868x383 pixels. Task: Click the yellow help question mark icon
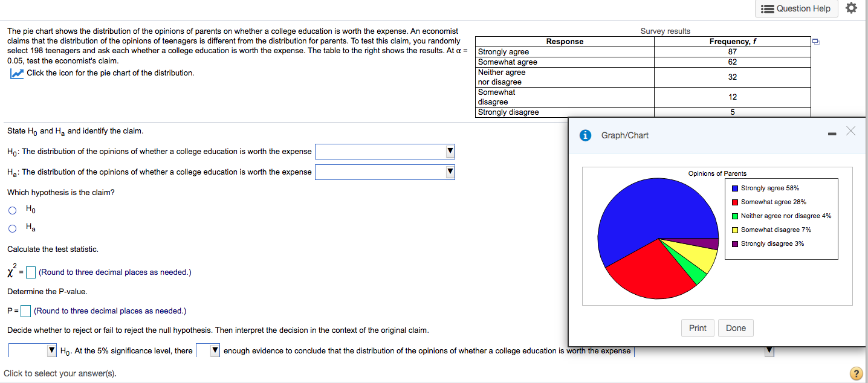pos(855,373)
